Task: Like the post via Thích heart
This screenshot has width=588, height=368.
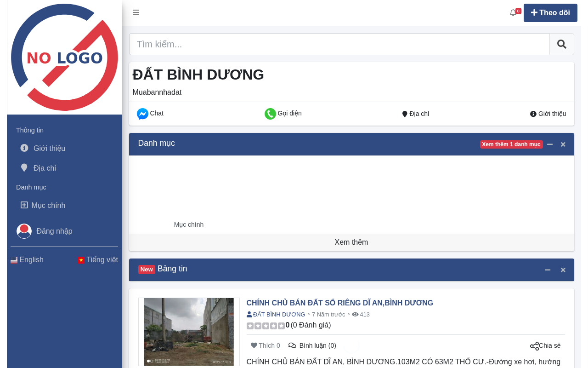Action: point(265,345)
